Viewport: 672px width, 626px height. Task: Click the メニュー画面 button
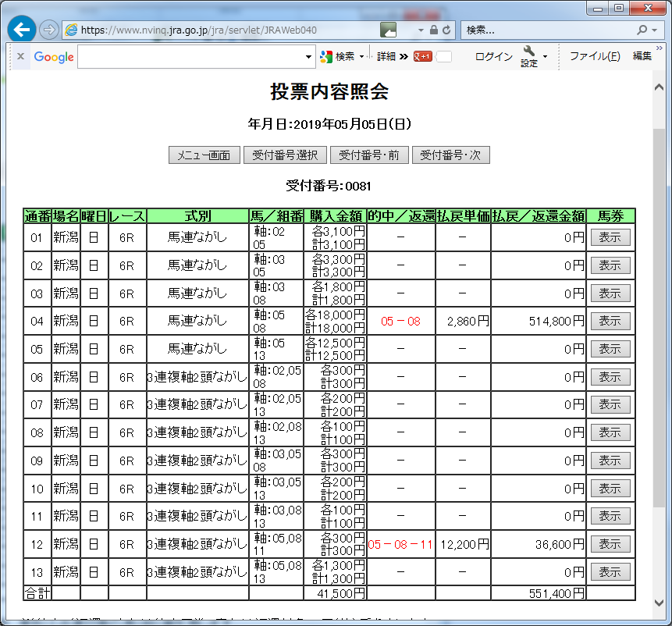point(204,155)
